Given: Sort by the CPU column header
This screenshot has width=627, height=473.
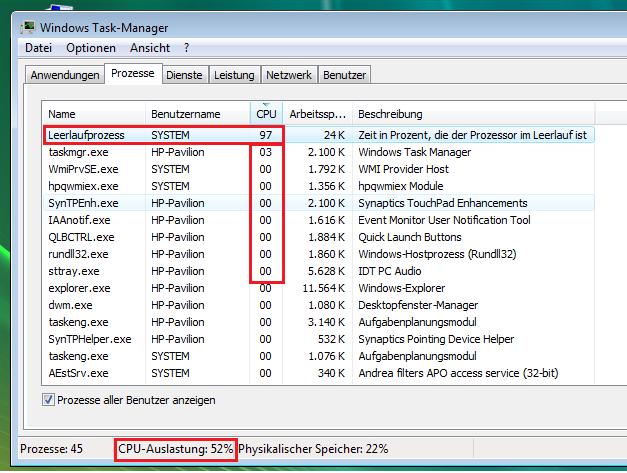Looking at the screenshot, I should pos(265,114).
